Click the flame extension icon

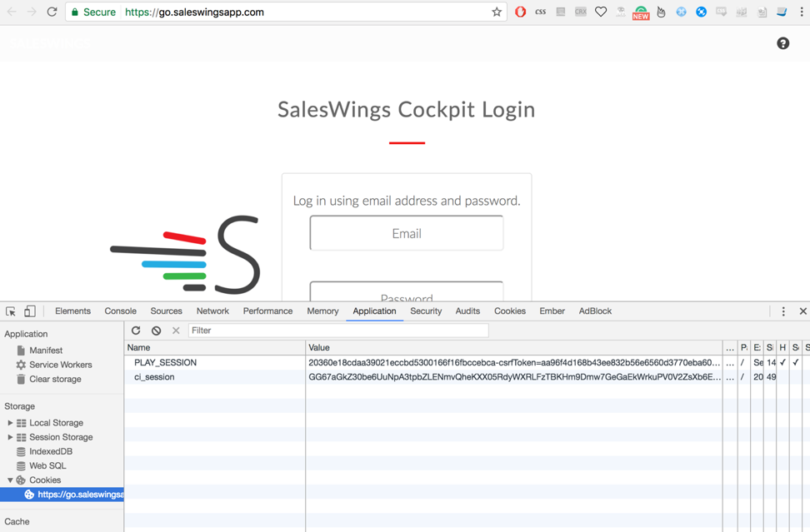tap(661, 12)
